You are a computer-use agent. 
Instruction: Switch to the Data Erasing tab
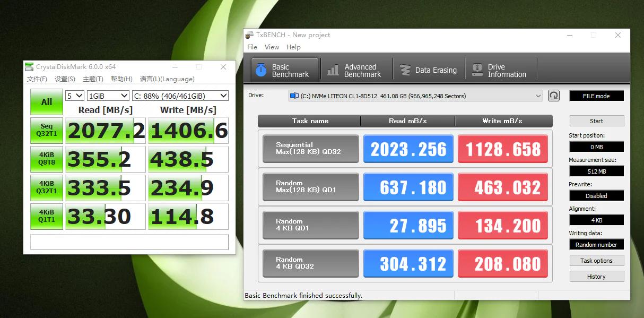click(x=429, y=70)
